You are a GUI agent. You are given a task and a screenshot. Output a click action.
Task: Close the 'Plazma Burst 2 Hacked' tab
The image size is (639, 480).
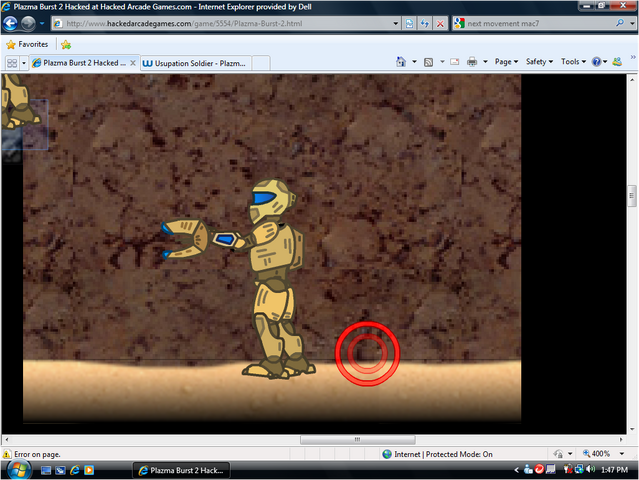click(x=133, y=63)
